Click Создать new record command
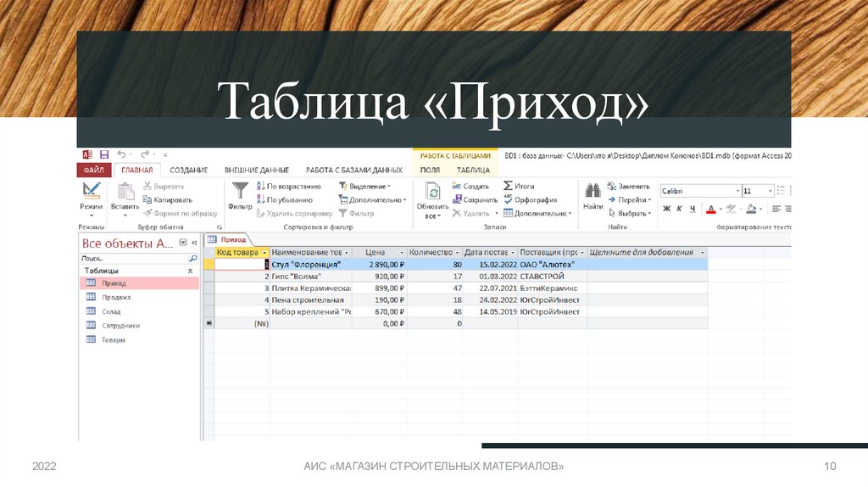Screen dimensions: 868x487 [470, 187]
